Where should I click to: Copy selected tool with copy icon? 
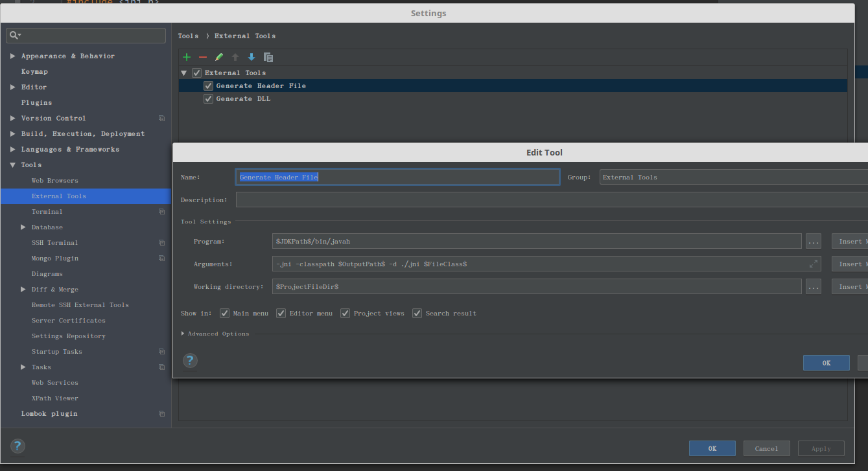(268, 57)
